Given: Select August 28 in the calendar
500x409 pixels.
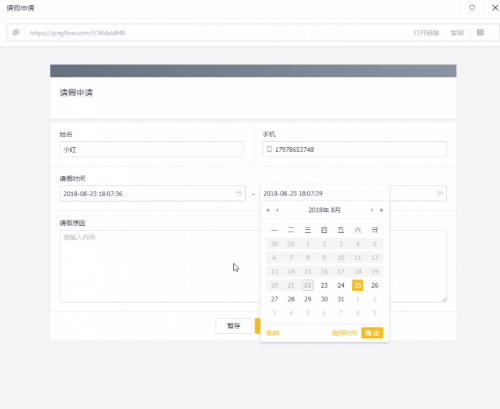Looking at the screenshot, I should [x=291, y=299].
